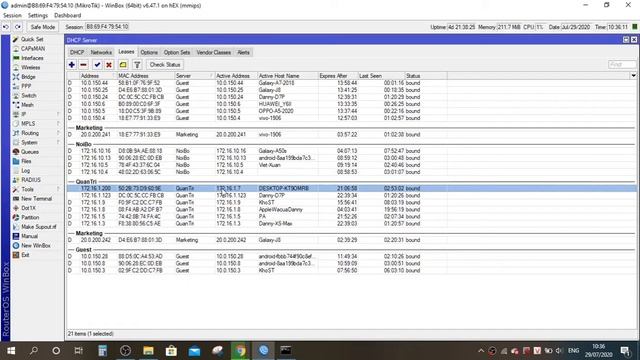640x360 pixels.
Task: Expand the MPLS submenu
Action: (37, 124)
